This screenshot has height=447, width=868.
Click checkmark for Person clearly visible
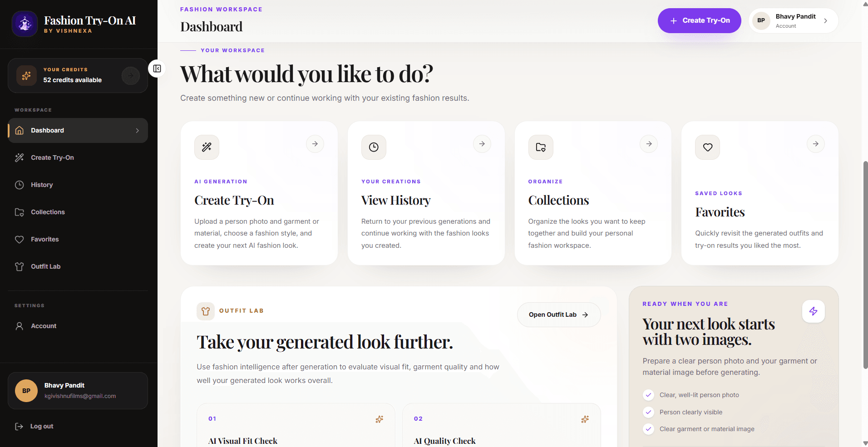648,412
